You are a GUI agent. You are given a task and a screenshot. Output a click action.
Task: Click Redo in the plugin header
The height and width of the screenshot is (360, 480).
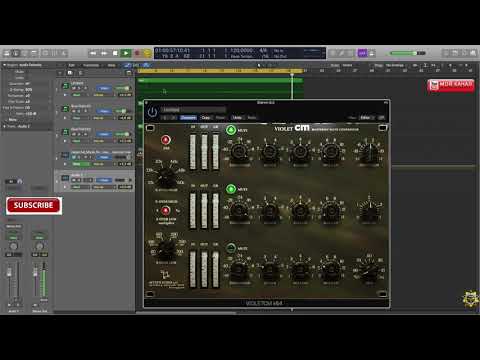click(x=252, y=118)
